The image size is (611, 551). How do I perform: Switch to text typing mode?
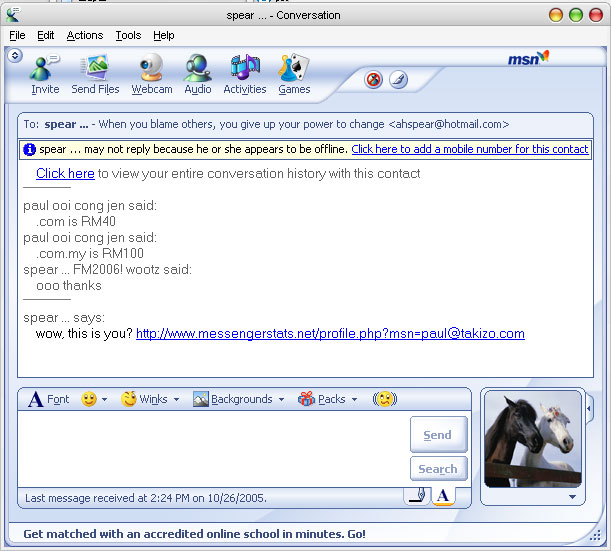(442, 495)
